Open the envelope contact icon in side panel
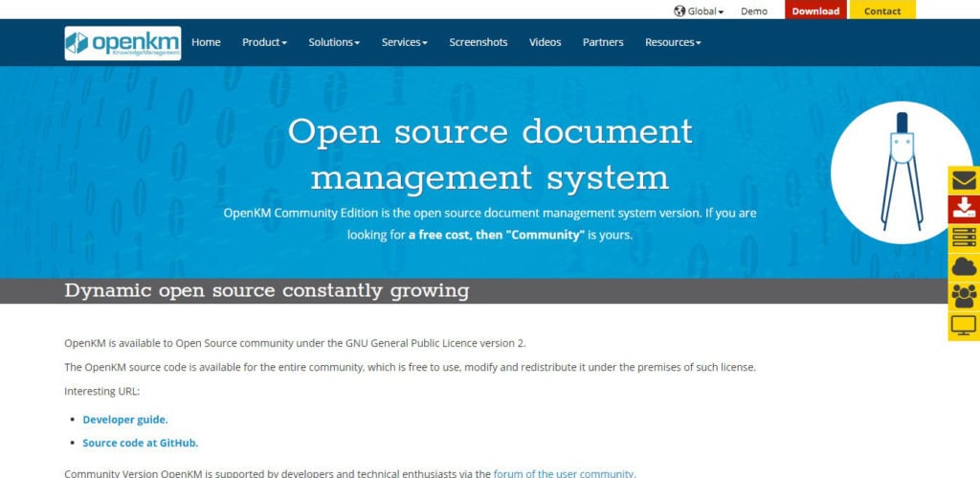980x478 pixels. pyautogui.click(x=964, y=180)
